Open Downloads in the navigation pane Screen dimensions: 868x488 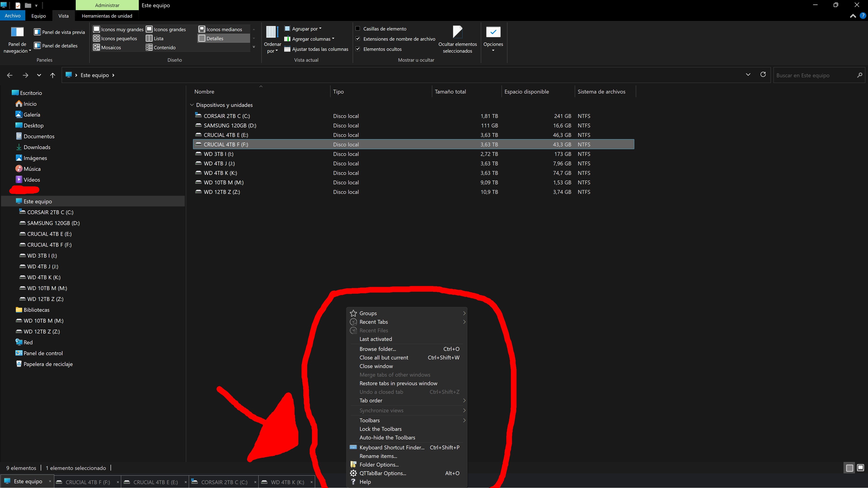[x=33, y=147]
